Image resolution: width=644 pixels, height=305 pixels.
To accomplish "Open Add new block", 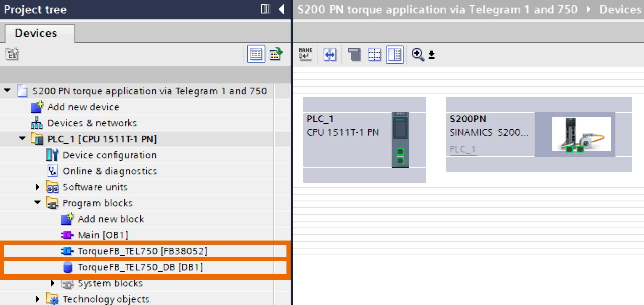I will 111,219.
